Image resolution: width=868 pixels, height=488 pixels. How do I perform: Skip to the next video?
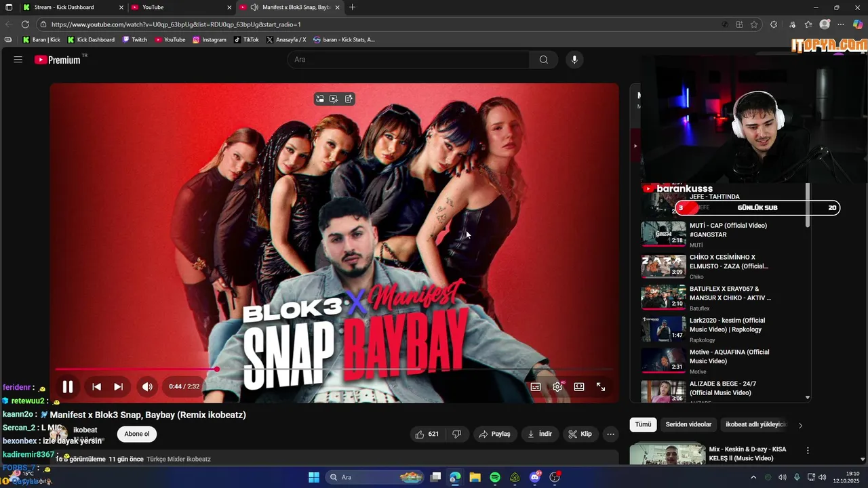[x=119, y=387]
